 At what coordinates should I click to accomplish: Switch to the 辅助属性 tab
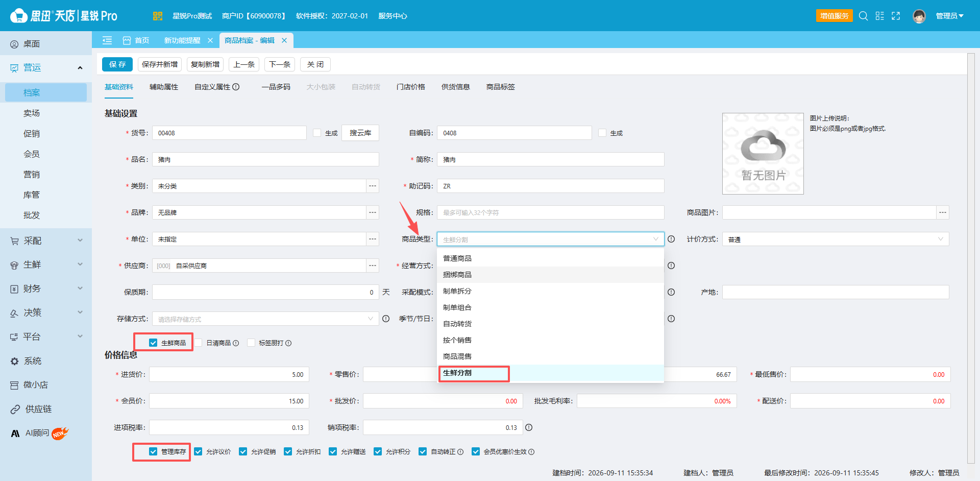tap(164, 87)
